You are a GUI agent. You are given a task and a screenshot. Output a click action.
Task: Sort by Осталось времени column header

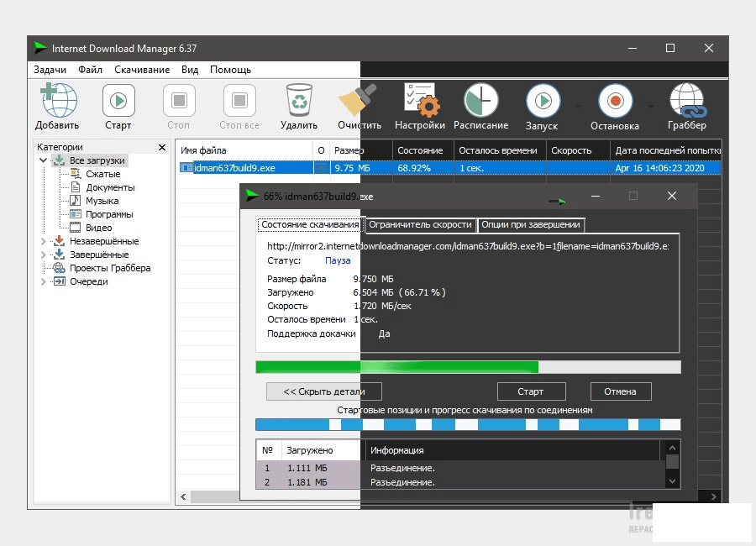(500, 150)
